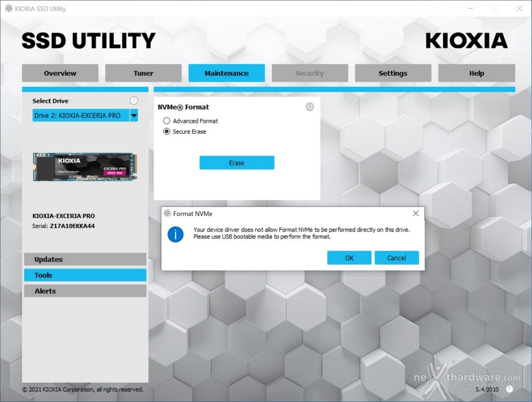The width and height of the screenshot is (532, 402).
Task: Select the Tools section
Action: (x=85, y=275)
